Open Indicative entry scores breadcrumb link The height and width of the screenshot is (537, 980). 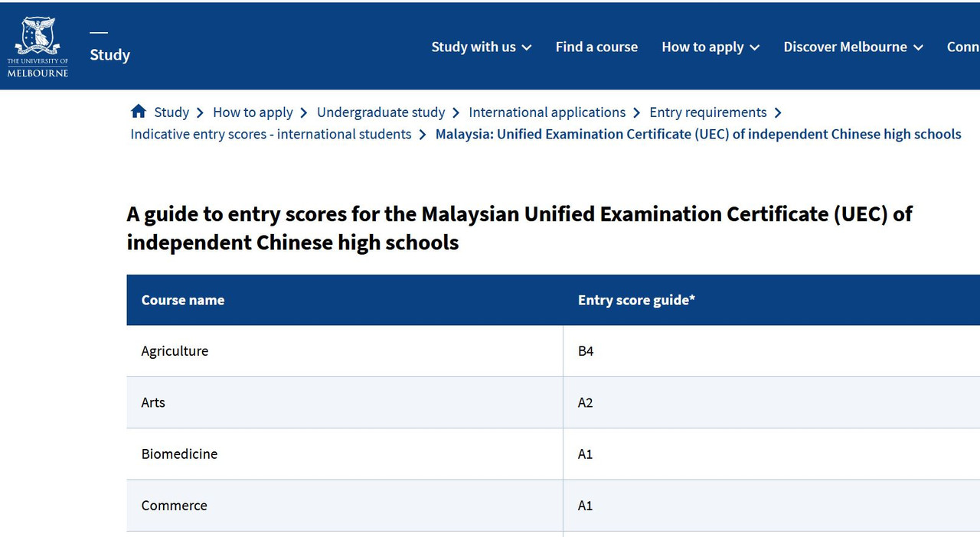coord(271,134)
